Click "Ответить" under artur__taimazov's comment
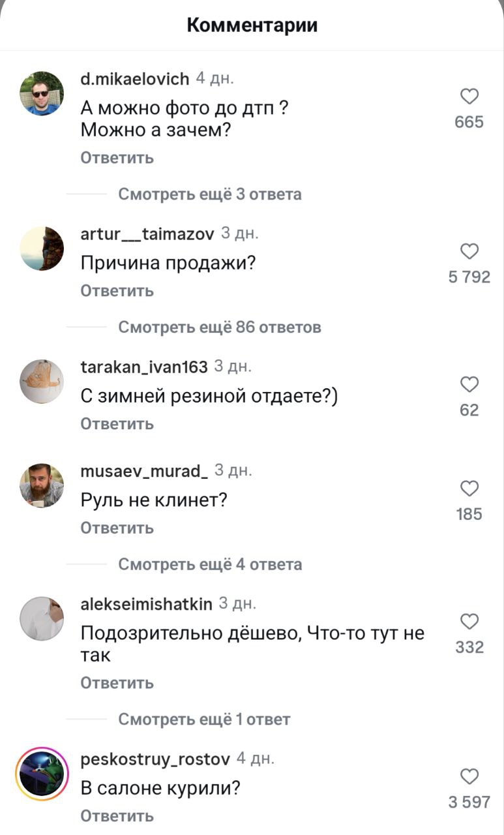The image size is (504, 835). [117, 291]
